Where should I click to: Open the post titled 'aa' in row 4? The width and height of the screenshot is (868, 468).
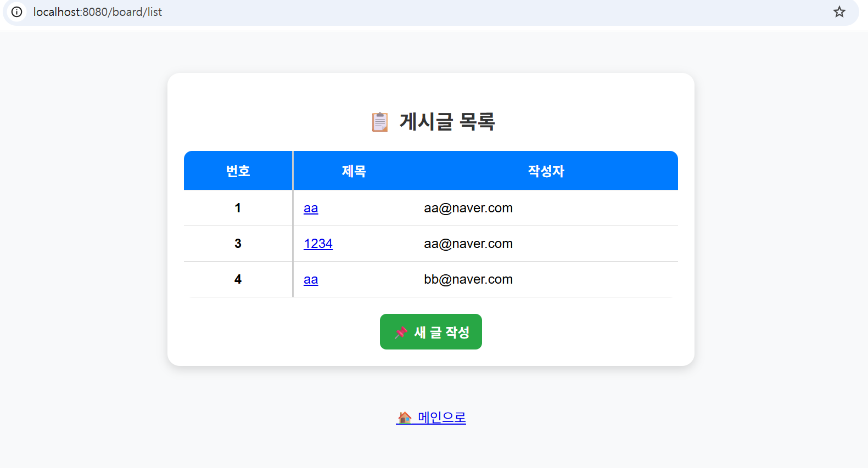tap(311, 280)
